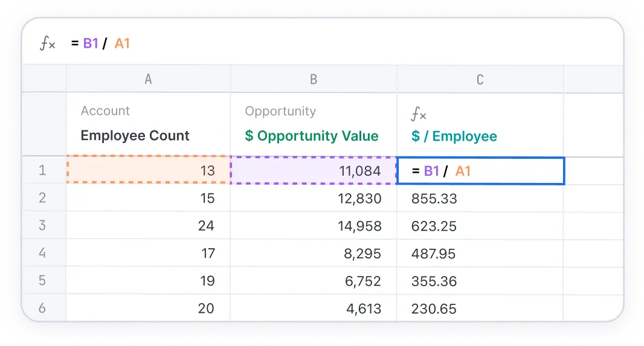
Task: Select column C header
Action: [480, 79]
